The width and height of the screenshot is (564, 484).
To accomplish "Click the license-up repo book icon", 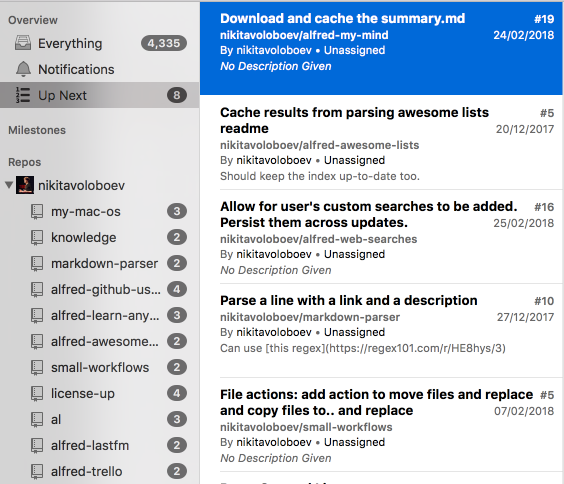I will (x=37, y=393).
